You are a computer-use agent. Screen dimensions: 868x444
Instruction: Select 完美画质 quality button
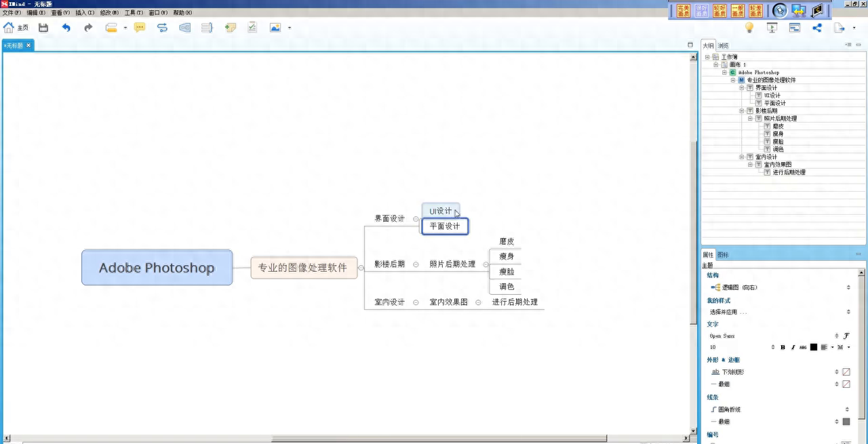(683, 10)
